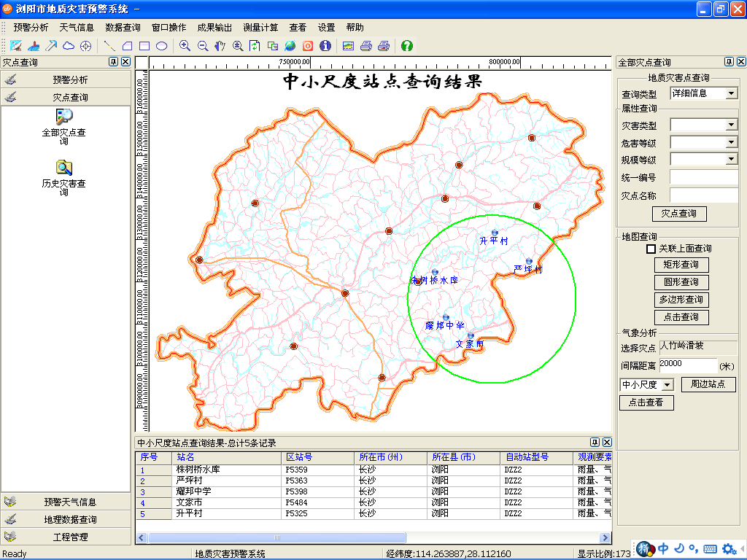Screen dimensions: 747x560
Task: Open help via green question mark icon
Action: 407,46
